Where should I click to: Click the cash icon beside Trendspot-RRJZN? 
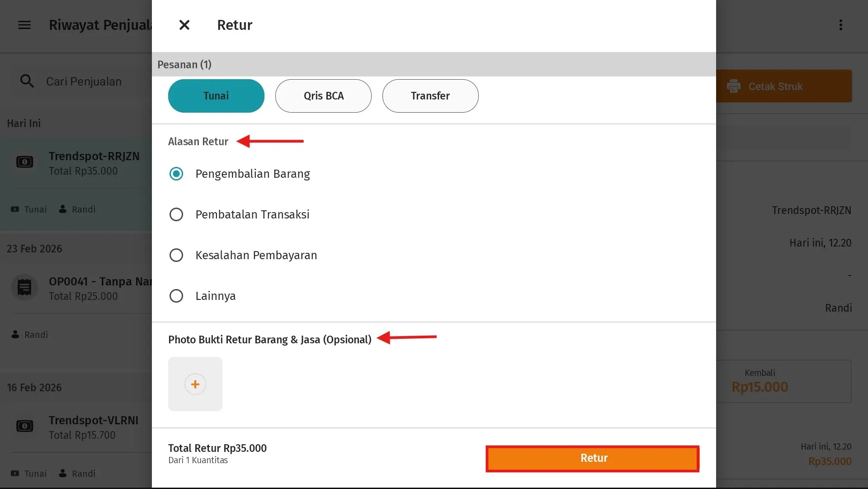click(24, 161)
